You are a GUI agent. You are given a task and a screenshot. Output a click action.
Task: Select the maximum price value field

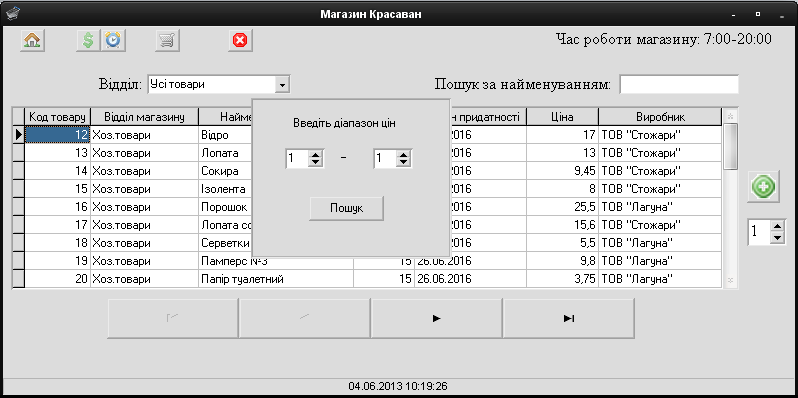click(385, 159)
